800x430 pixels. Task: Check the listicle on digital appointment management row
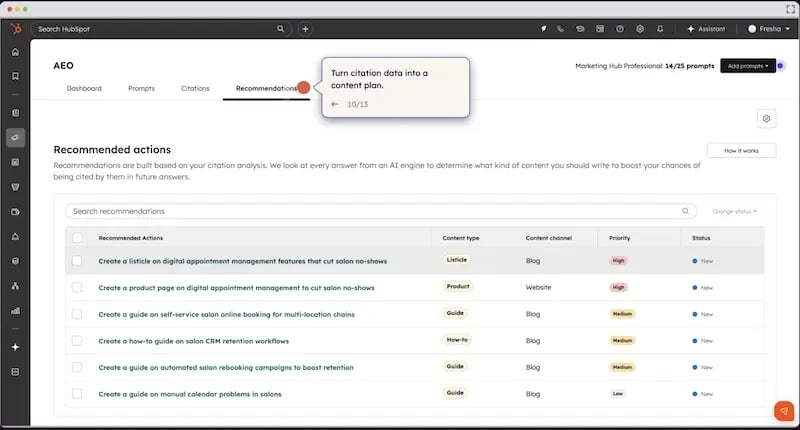77,261
